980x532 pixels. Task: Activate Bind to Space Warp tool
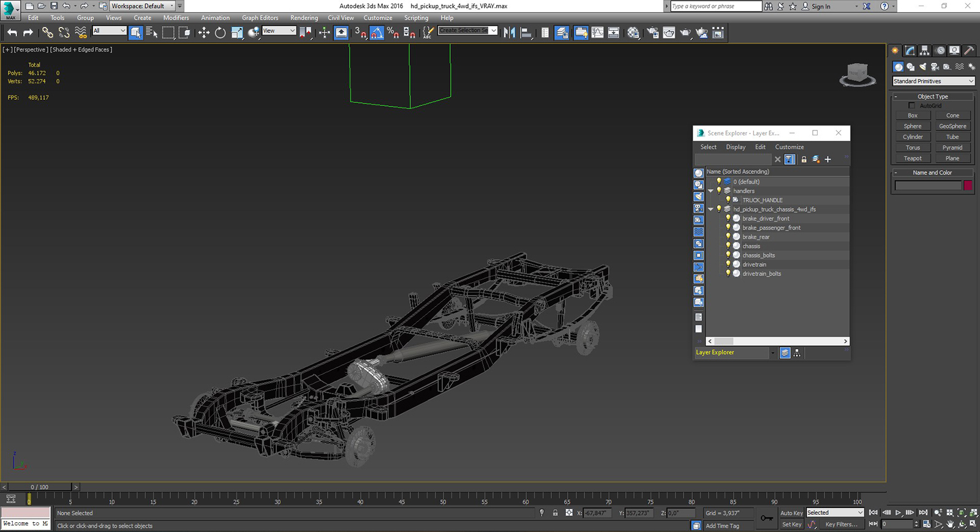pos(80,33)
